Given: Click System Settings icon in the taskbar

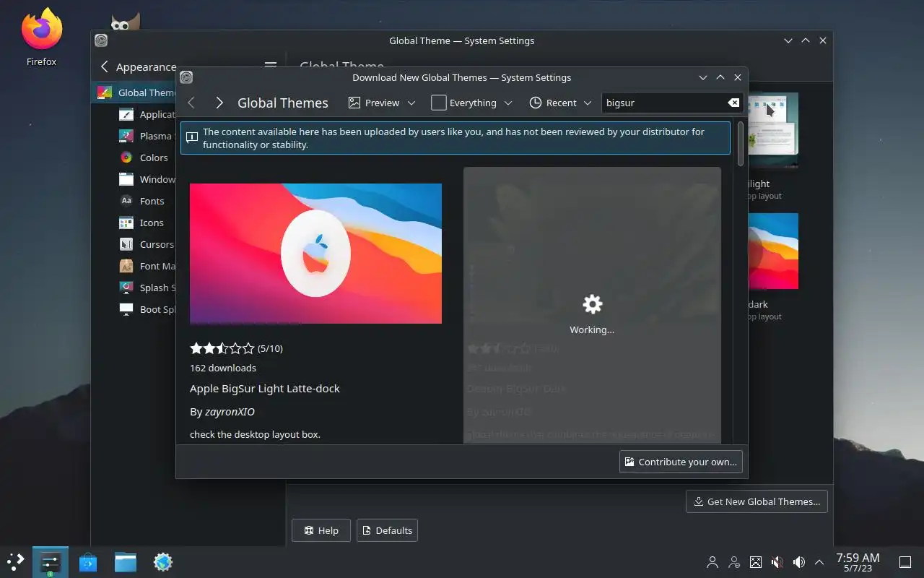Looking at the screenshot, I should (51, 561).
